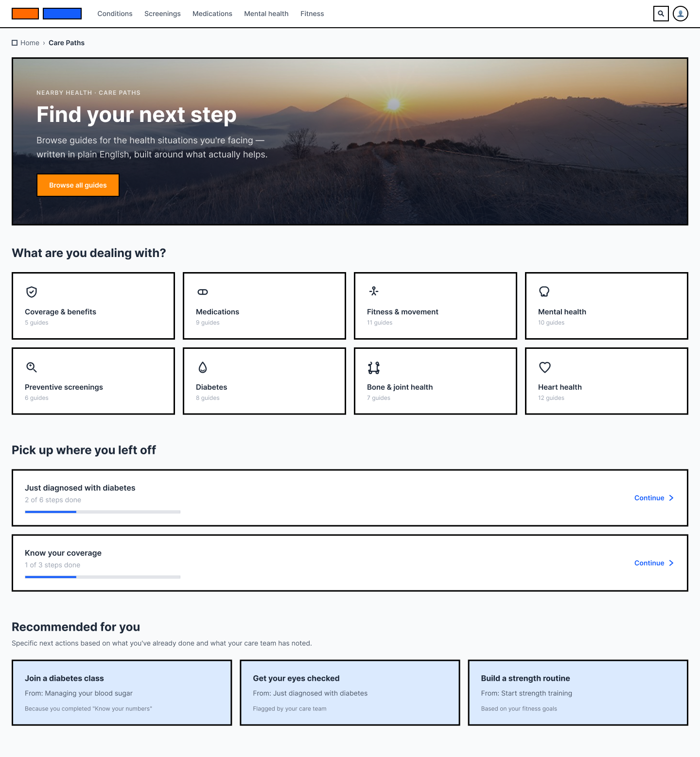The image size is (700, 757).
Task: Open the Screenings menu item
Action: (162, 14)
